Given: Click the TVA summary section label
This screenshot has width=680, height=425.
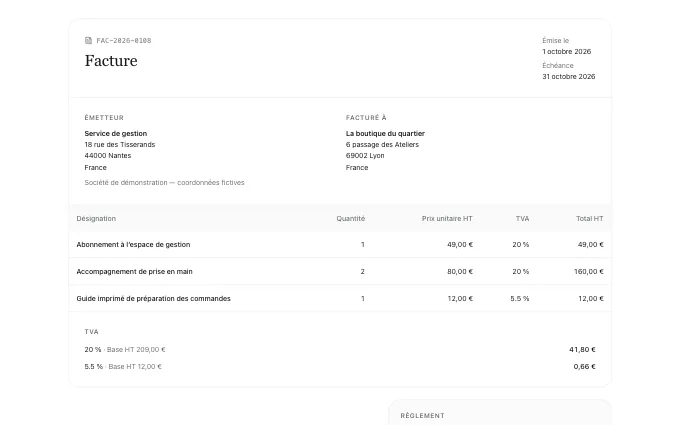Looking at the screenshot, I should pos(92,332).
